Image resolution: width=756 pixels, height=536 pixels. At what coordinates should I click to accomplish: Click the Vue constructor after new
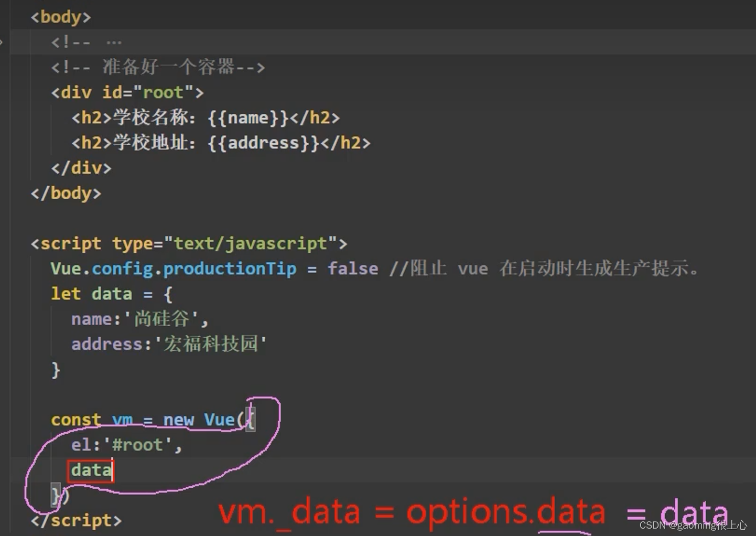click(219, 420)
